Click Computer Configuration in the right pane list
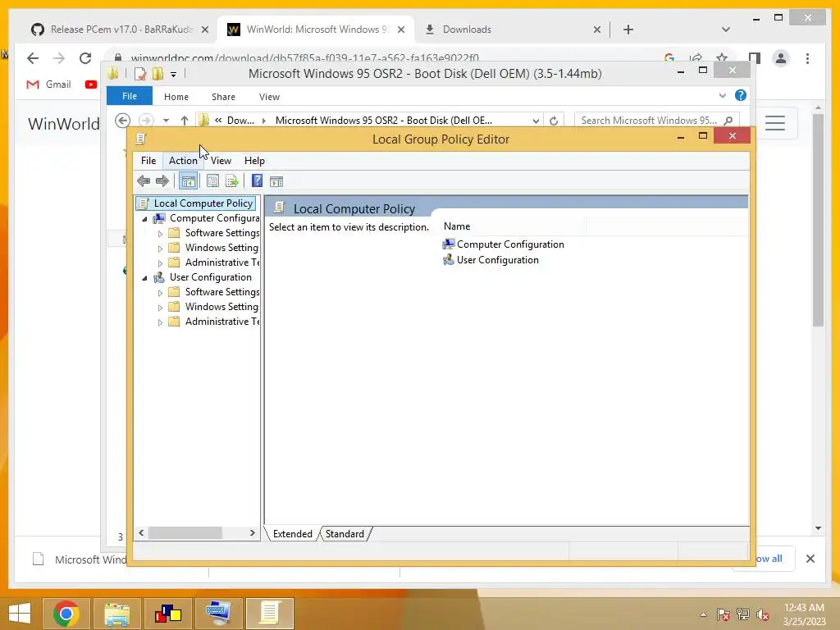Screen dimensions: 840x630 coord(510,244)
